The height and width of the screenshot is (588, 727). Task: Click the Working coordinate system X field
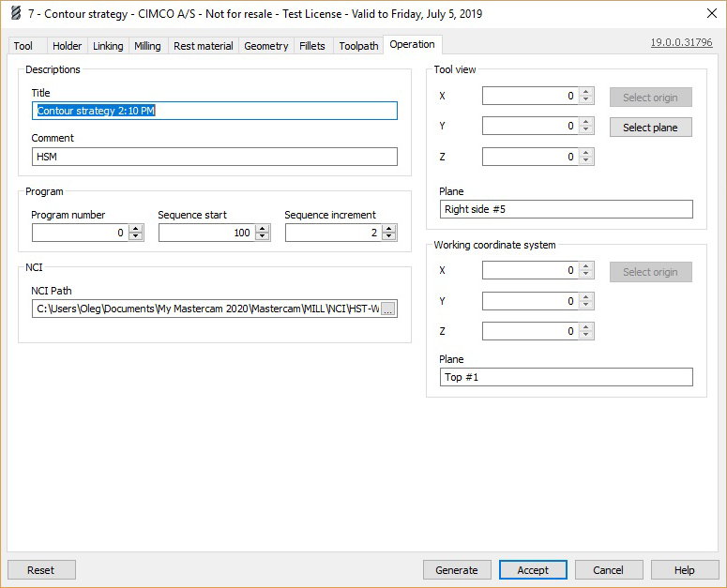[530, 270]
